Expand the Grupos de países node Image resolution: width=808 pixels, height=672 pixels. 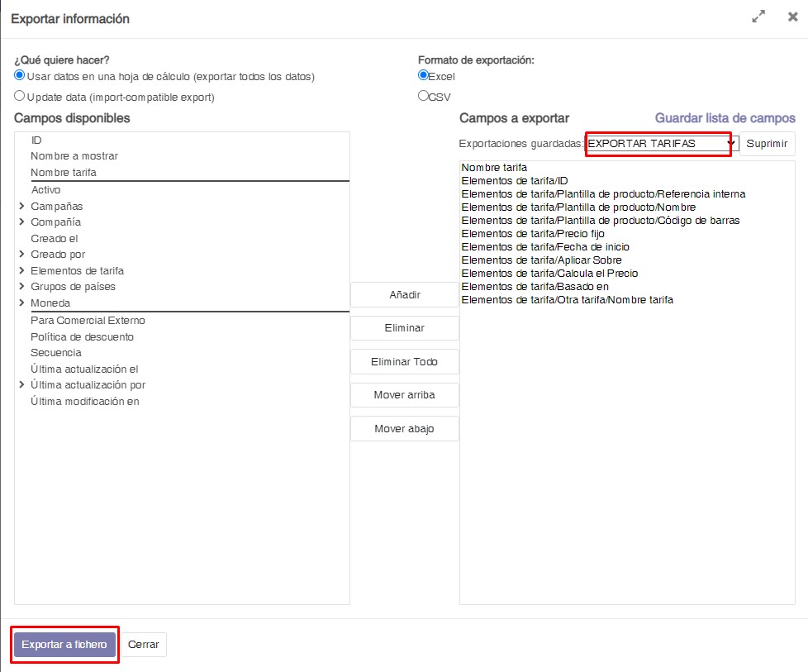21,287
